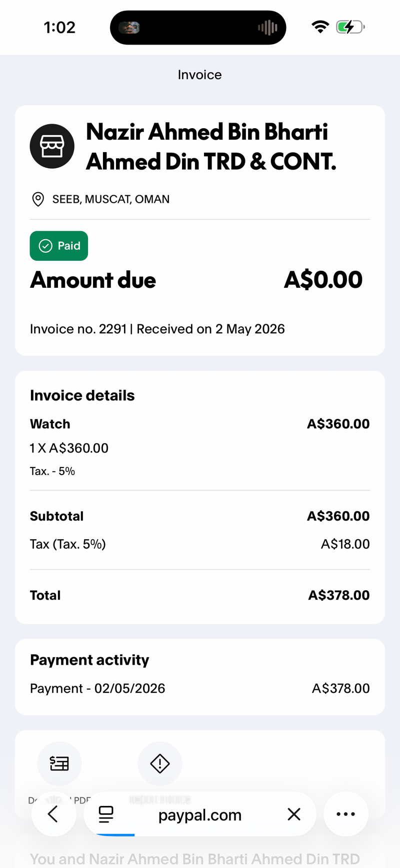Tap the Payment - 02/05/2026 activity row
The height and width of the screenshot is (868, 400).
200,688
